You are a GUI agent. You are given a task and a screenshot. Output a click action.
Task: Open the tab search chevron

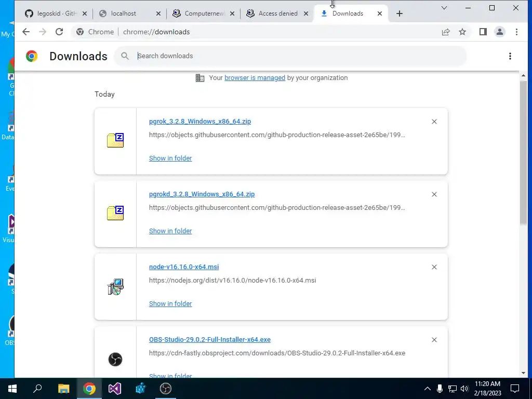point(444,8)
